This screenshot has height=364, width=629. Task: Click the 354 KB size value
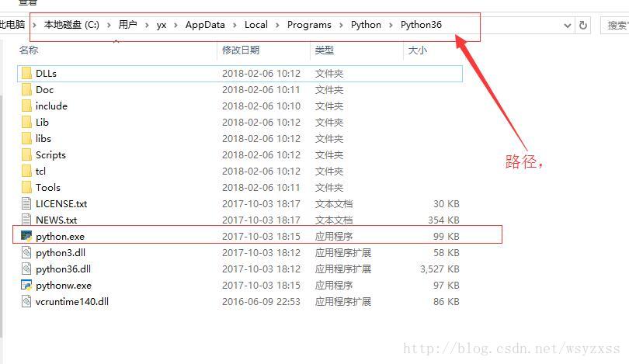click(443, 220)
